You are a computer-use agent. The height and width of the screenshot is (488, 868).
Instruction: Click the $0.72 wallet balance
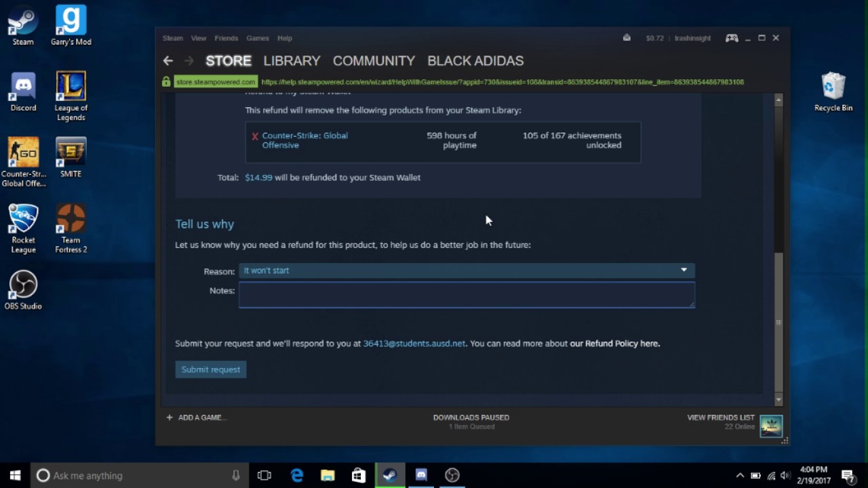pos(655,38)
